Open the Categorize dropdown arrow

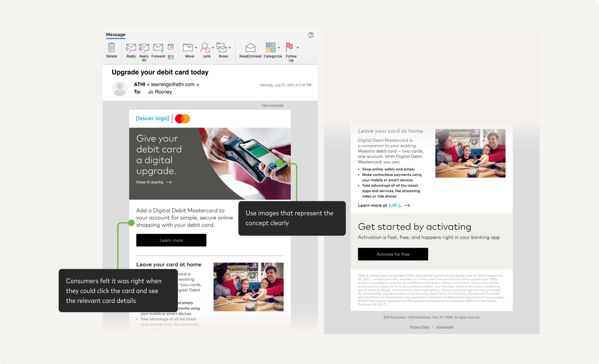click(x=279, y=48)
